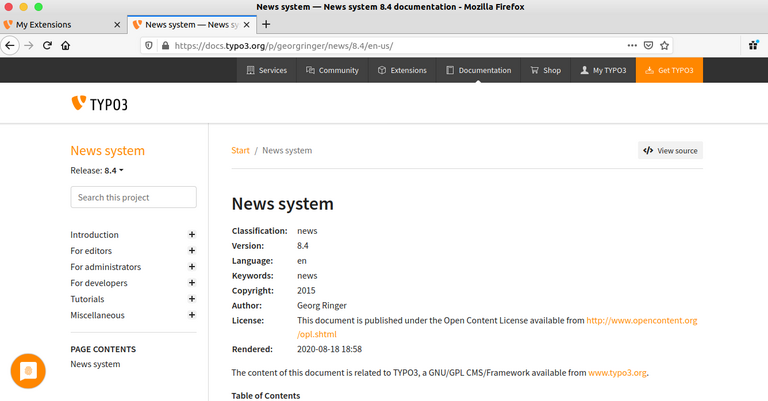
Task: Bookmark this page with the star icon
Action: [x=665, y=45]
